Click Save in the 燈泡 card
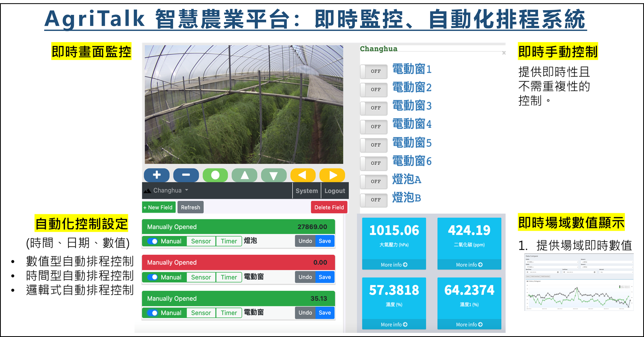644x337 pixels. coord(325,241)
